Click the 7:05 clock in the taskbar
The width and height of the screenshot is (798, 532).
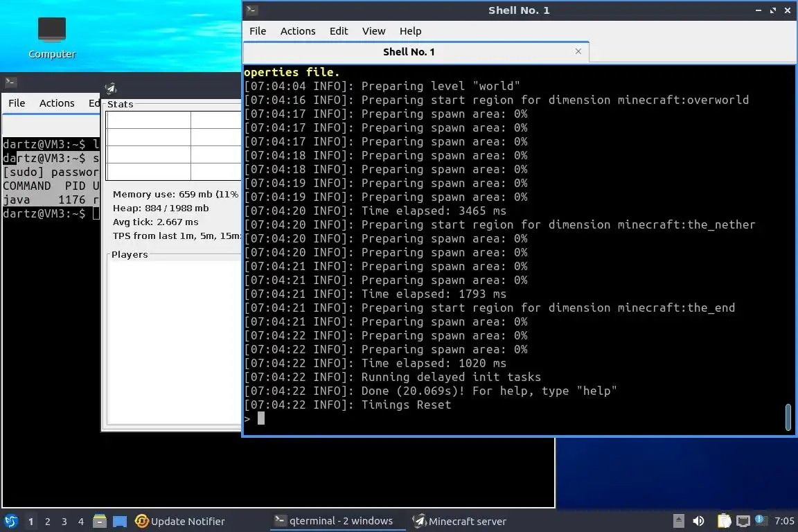[783, 521]
